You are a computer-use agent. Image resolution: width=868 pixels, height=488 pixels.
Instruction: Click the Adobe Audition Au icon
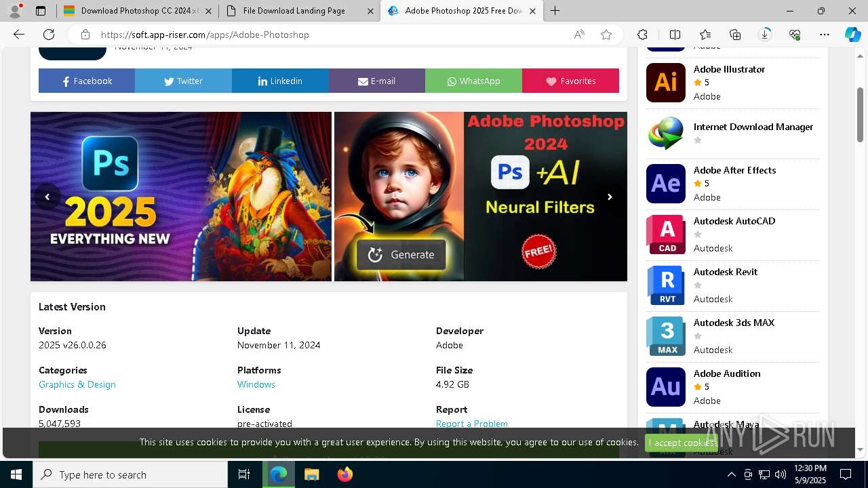pyautogui.click(x=666, y=387)
